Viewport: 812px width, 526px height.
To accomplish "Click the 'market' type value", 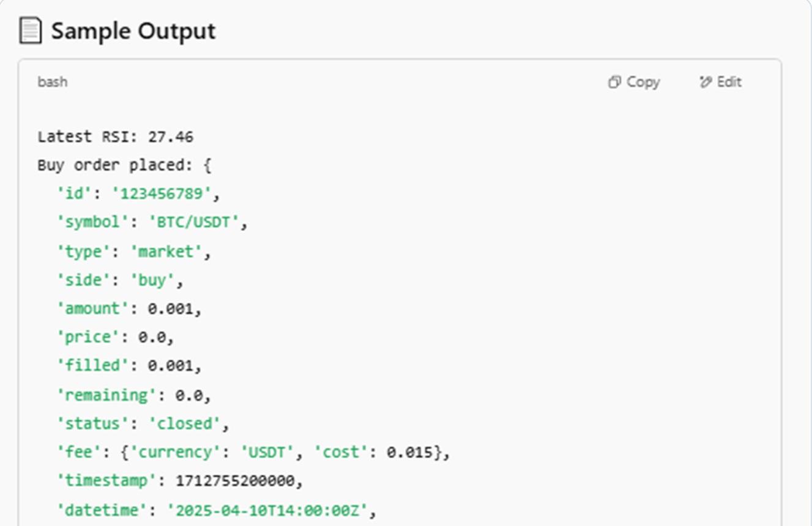I will click(x=166, y=252).
